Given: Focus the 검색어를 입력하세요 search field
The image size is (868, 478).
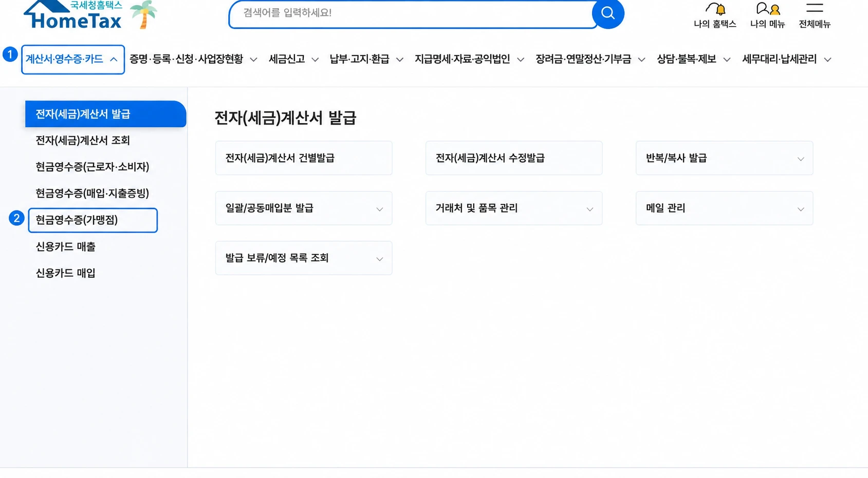Looking at the screenshot, I should (x=411, y=13).
